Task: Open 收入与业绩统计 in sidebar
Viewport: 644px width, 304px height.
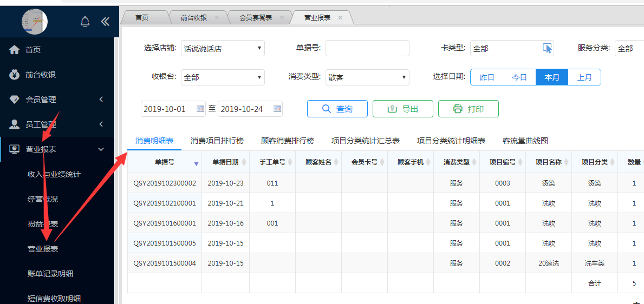Action: click(x=54, y=174)
